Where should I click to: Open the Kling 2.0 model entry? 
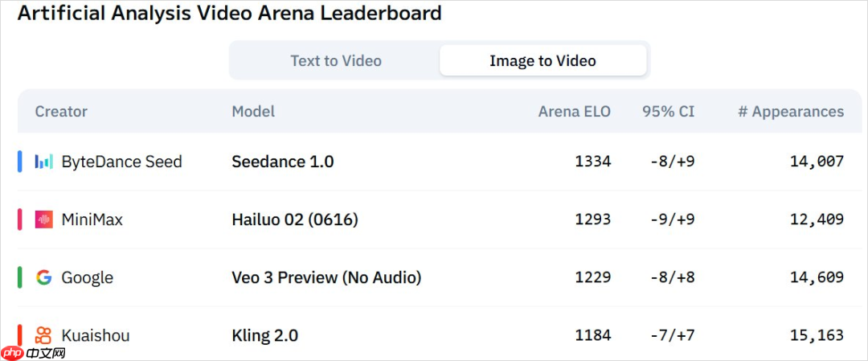pos(264,335)
